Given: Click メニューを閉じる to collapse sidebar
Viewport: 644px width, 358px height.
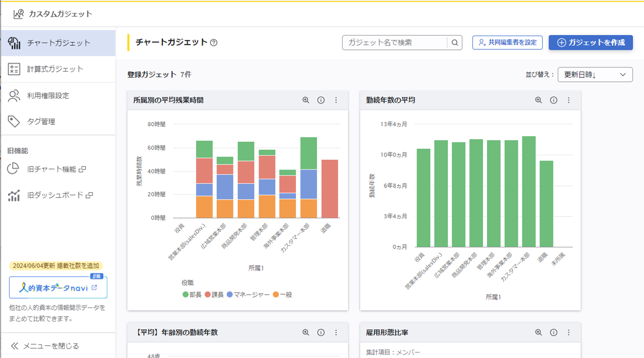Looking at the screenshot, I should [x=45, y=346].
